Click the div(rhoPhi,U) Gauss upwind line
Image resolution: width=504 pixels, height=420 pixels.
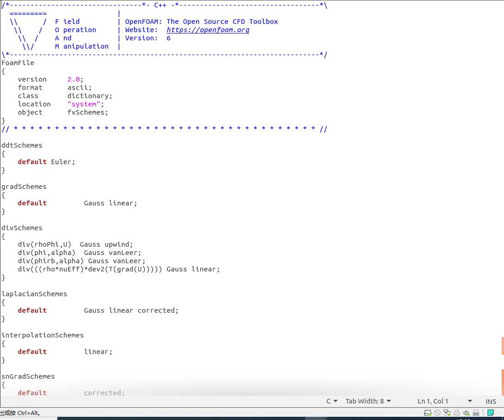[x=75, y=244]
